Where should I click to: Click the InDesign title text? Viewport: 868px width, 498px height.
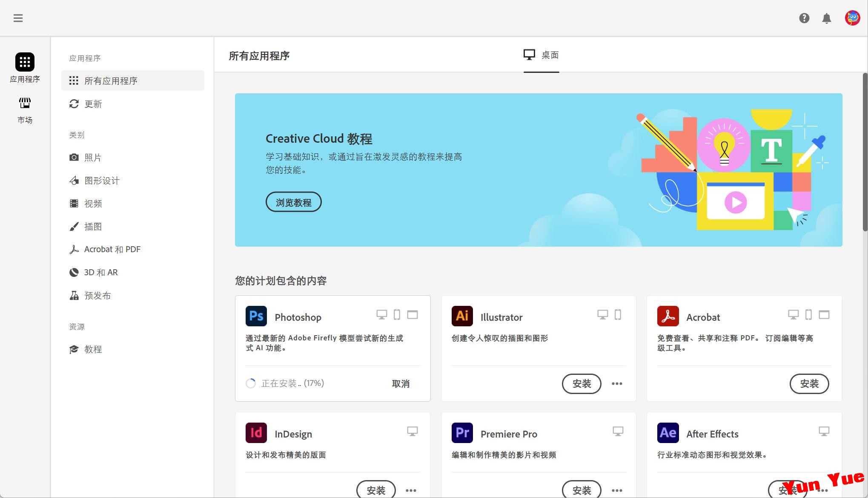click(x=293, y=434)
